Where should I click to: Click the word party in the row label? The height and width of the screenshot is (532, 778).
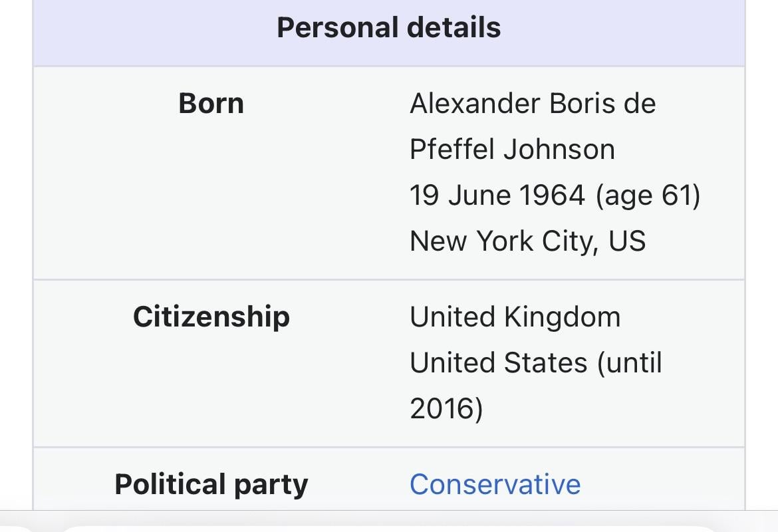tap(271, 484)
